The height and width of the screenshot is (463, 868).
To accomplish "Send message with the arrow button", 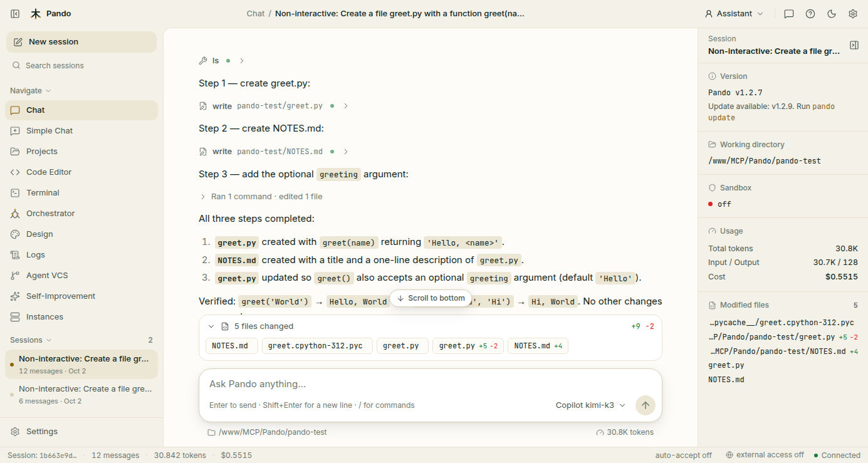I will point(646,405).
